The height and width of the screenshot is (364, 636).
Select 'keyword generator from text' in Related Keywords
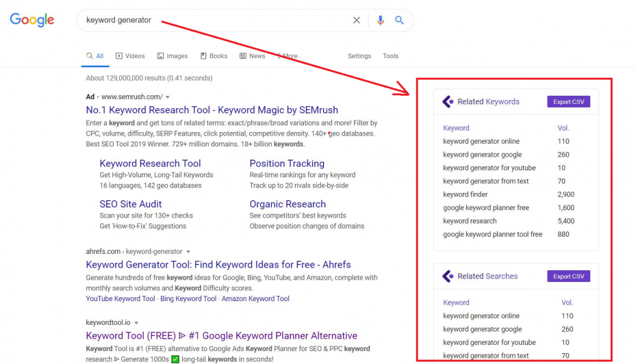485,181
